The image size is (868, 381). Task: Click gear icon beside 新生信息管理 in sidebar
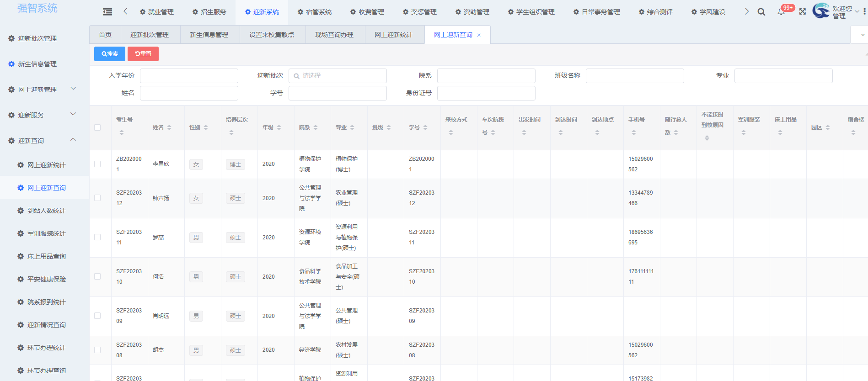(11, 64)
